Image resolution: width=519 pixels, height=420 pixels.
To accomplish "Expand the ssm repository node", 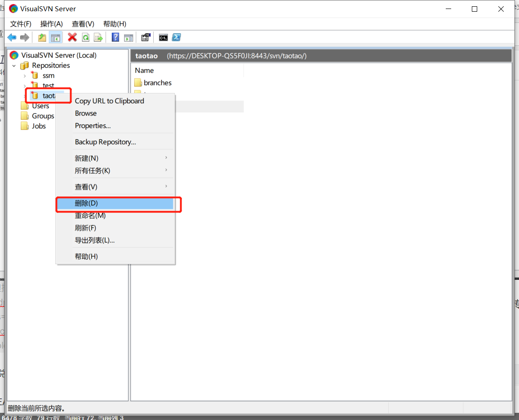I will 25,76.
